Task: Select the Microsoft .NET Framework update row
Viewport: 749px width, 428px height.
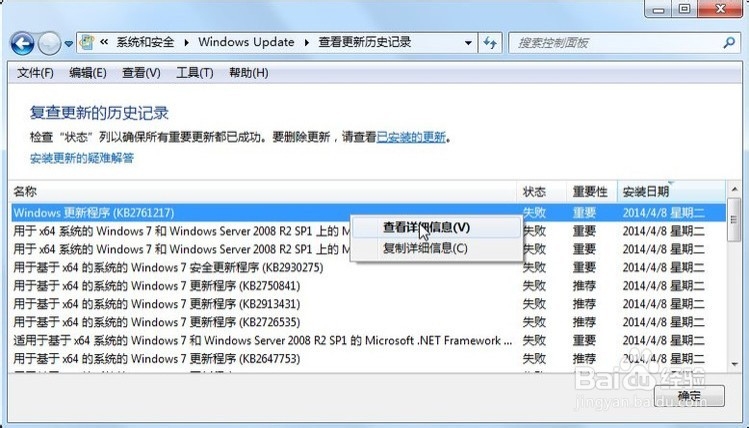Action: click(368, 341)
